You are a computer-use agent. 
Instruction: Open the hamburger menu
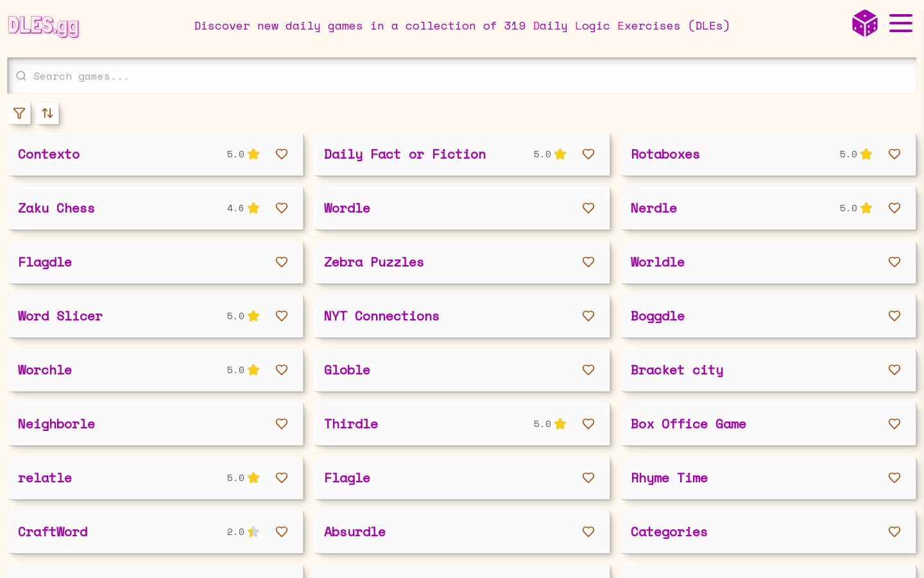(x=901, y=23)
